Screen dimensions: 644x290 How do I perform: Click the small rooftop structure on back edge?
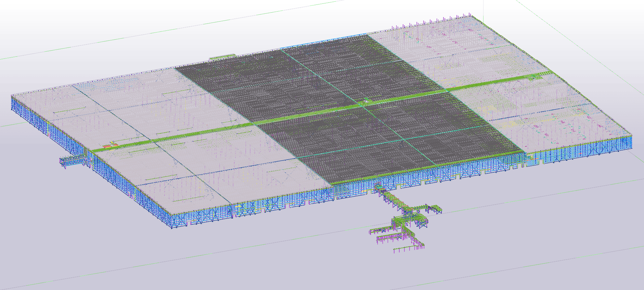222,57
